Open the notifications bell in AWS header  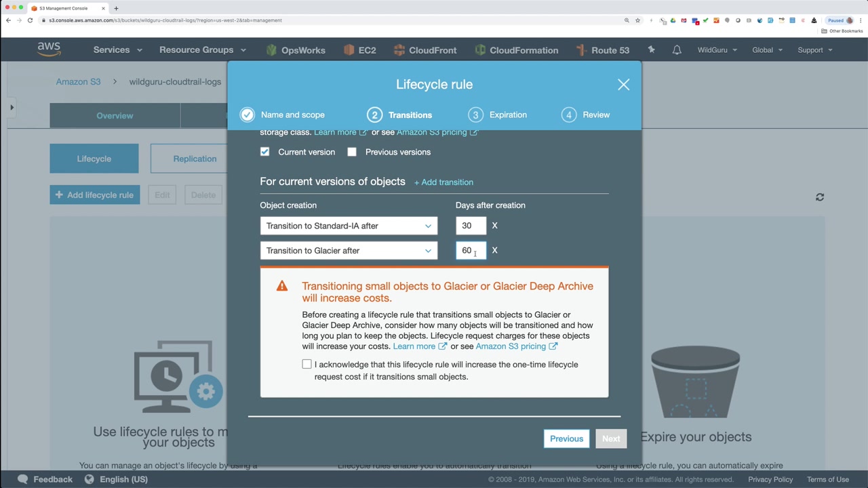click(x=677, y=50)
